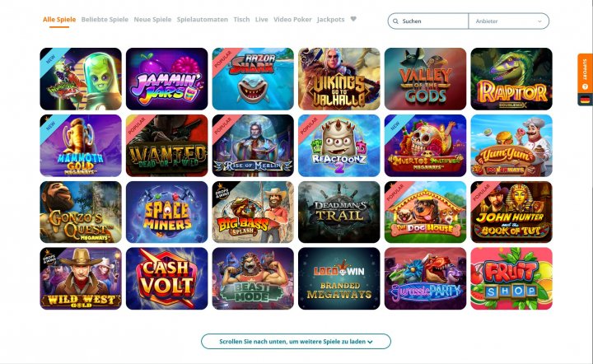Launch the Fruit Shop game tile

(x=511, y=278)
